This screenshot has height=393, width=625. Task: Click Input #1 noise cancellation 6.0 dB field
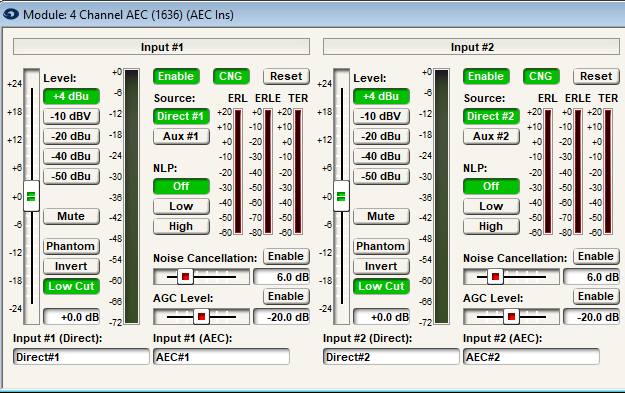tap(281, 277)
